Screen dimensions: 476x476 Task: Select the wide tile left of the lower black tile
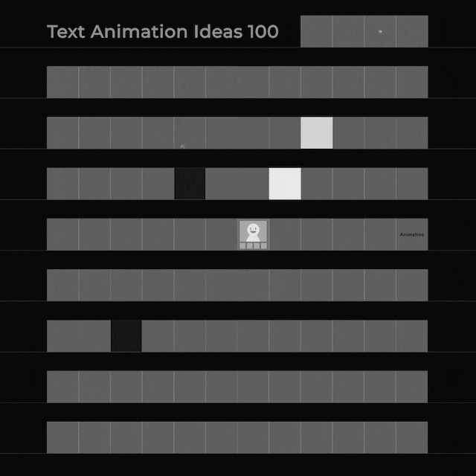[x=79, y=335]
